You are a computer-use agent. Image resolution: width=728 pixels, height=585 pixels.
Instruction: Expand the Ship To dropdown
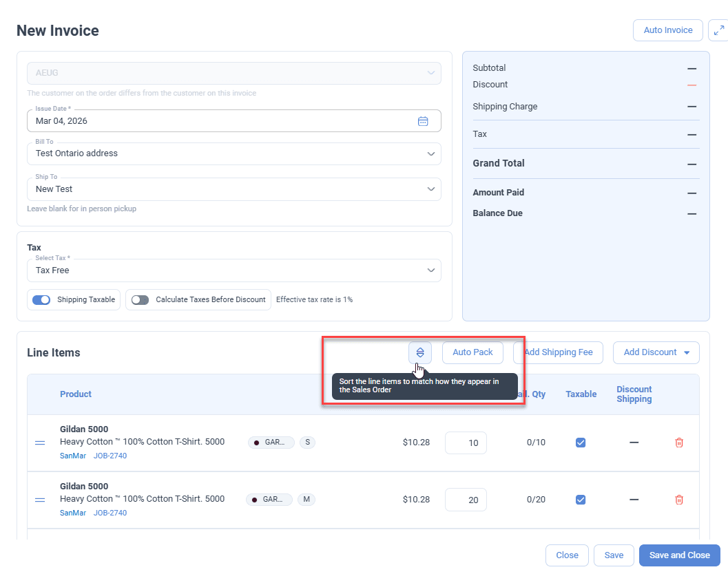coord(431,189)
